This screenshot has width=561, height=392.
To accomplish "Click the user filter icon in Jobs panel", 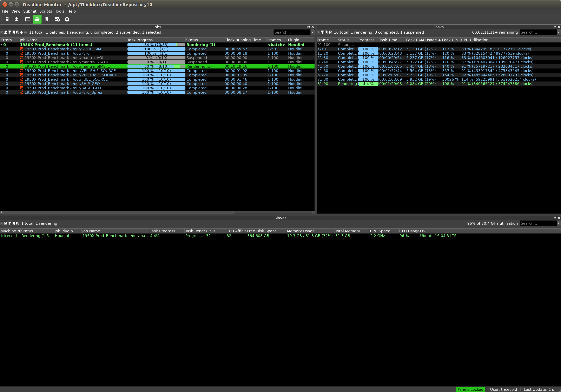I will [x=6, y=32].
